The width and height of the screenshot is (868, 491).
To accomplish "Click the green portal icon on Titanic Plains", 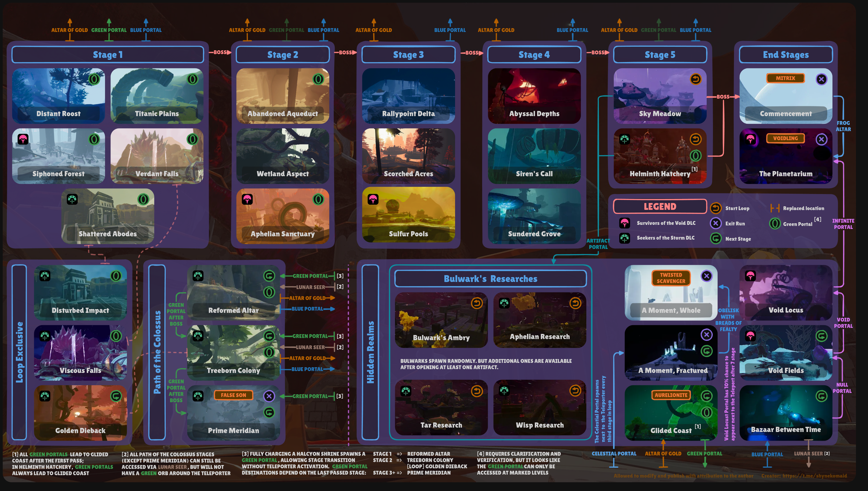I will [192, 79].
